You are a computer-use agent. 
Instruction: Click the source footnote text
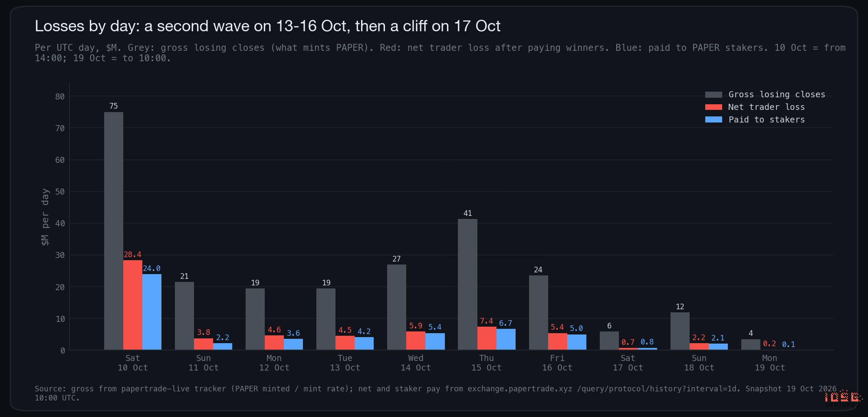coord(436,393)
